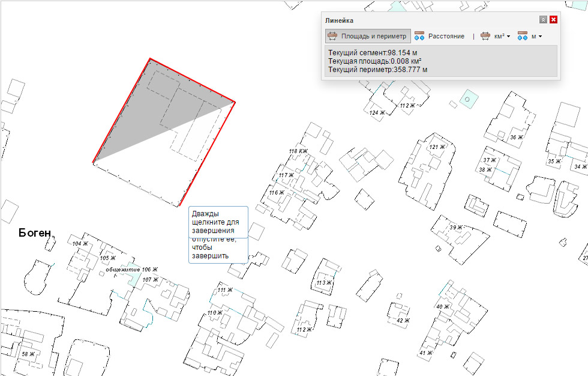Close the Линейка panel
The width and height of the screenshot is (588, 376).
pyautogui.click(x=553, y=20)
